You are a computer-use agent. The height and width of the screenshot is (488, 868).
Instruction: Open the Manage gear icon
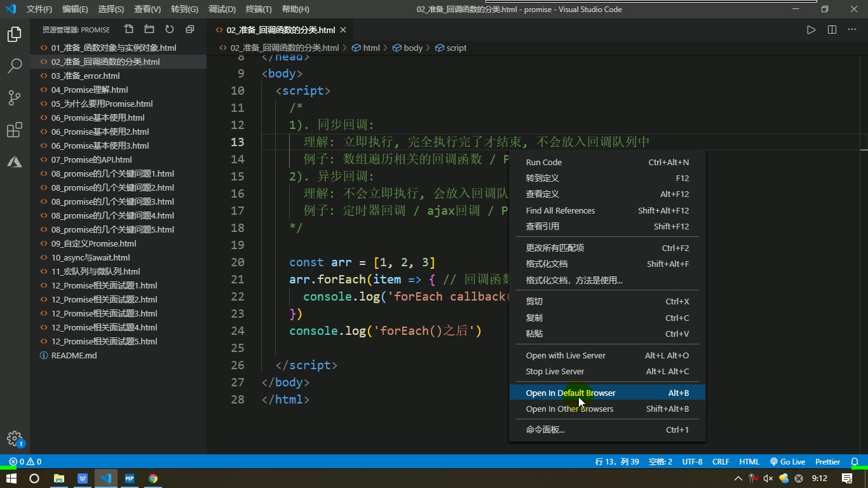14,438
